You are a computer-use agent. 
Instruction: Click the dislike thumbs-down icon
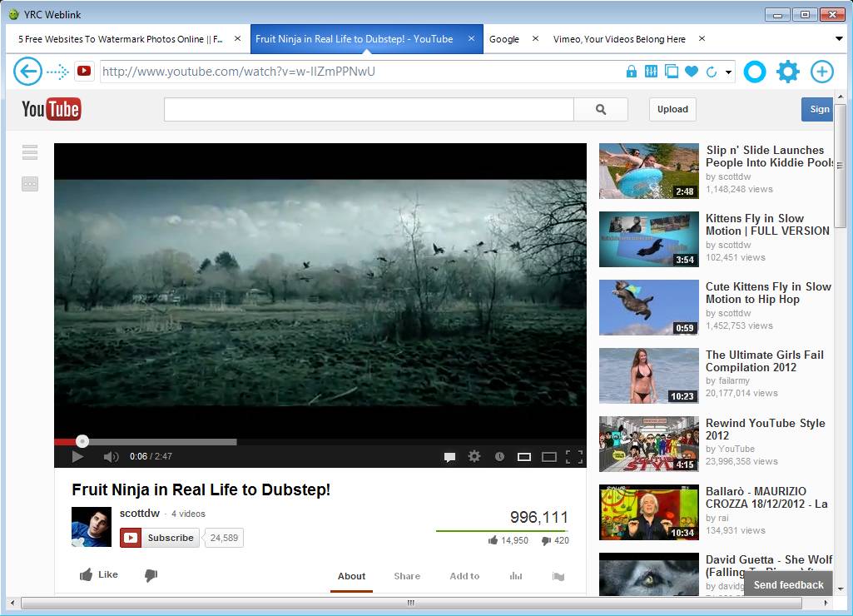(151, 575)
